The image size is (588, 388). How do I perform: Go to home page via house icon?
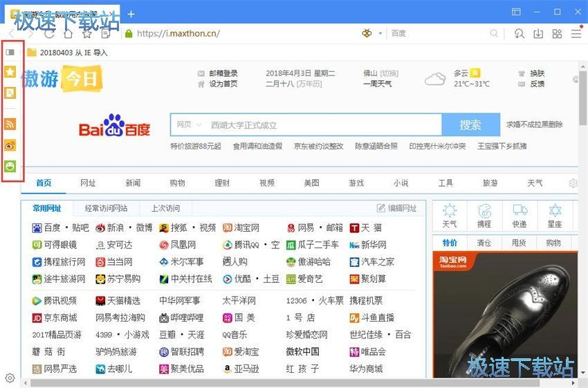coord(68,34)
